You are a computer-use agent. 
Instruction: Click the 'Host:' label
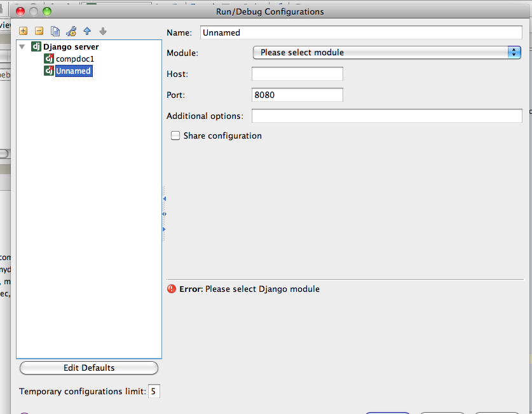(x=177, y=74)
